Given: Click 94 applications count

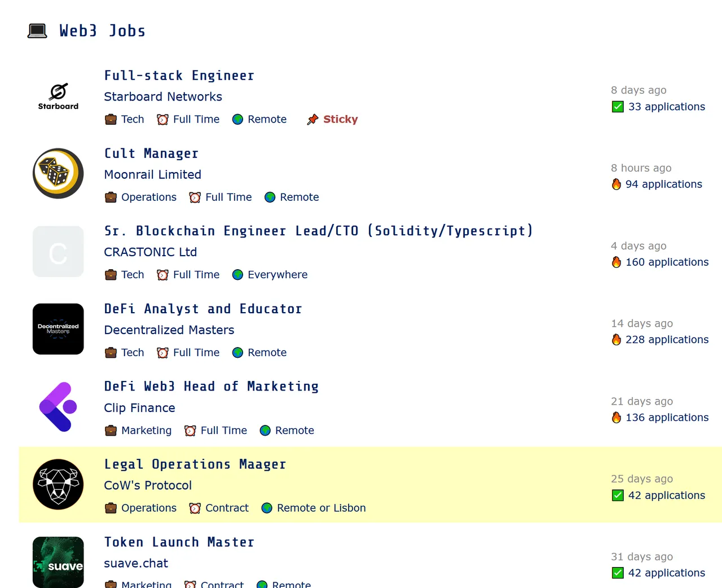Looking at the screenshot, I should click(664, 185).
